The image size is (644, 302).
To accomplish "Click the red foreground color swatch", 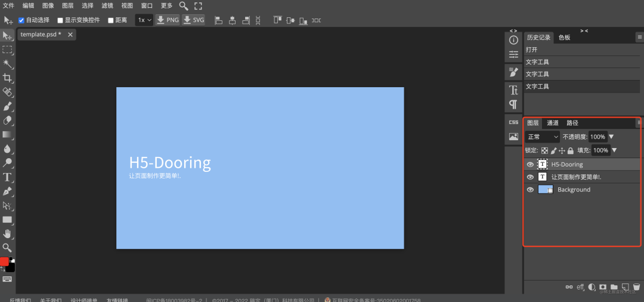I will click(4, 262).
